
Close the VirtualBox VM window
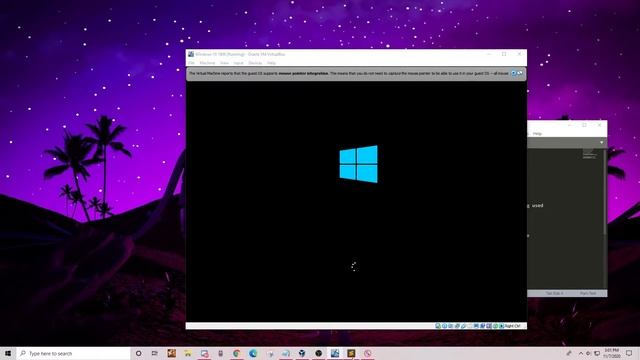(519, 54)
